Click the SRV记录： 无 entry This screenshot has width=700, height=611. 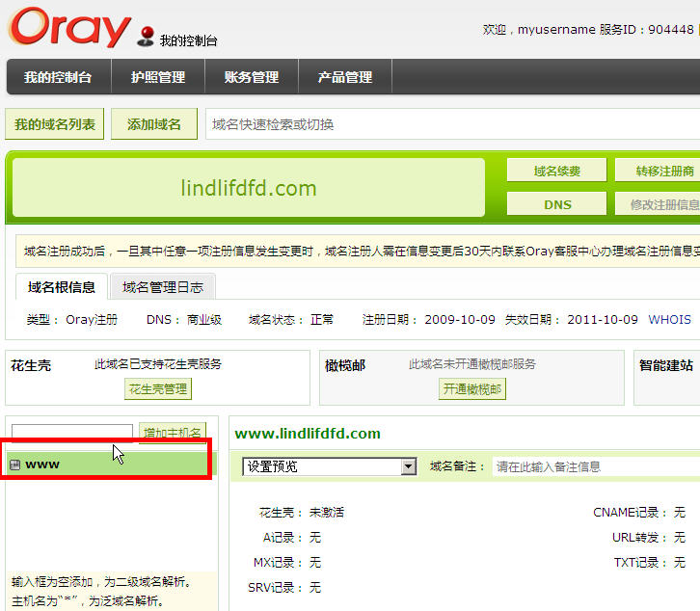tap(284, 587)
